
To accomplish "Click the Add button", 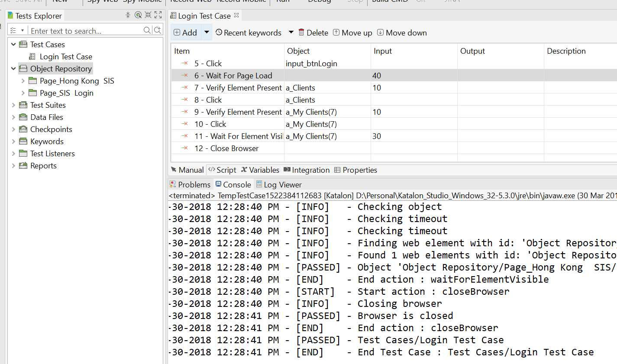I will tap(185, 32).
